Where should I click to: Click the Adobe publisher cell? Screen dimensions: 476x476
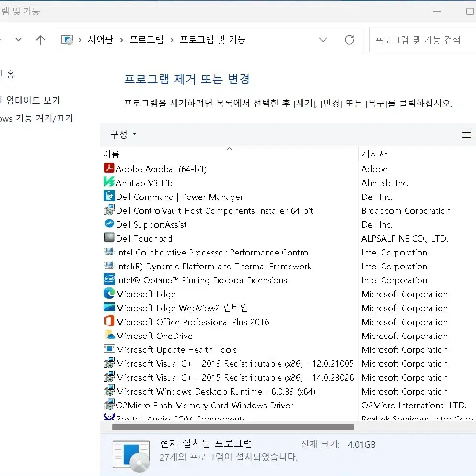pos(374,169)
